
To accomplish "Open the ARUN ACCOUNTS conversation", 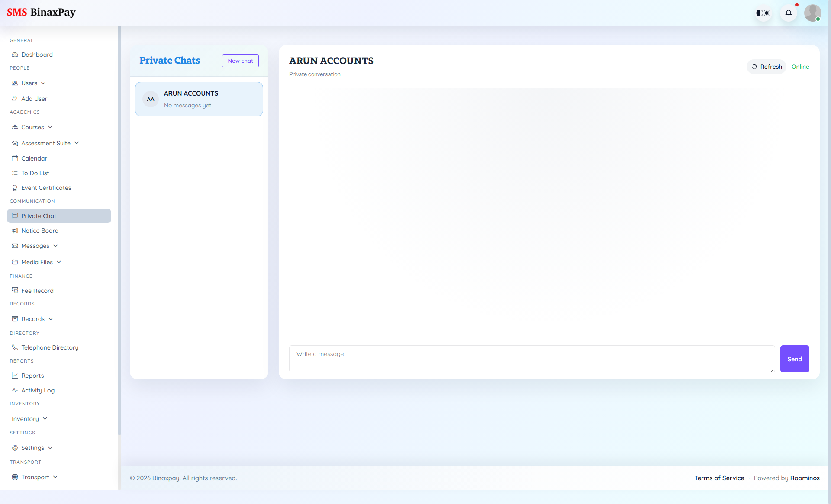I will pyautogui.click(x=199, y=99).
